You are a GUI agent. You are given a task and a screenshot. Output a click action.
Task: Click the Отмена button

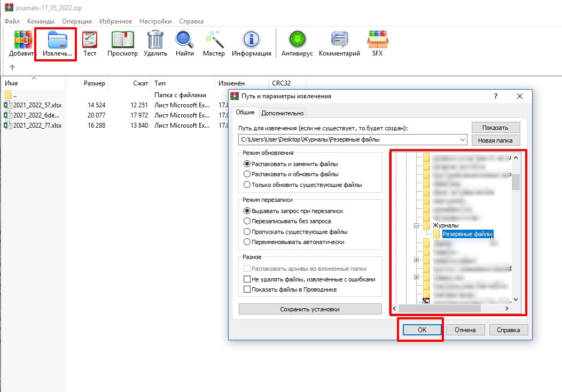pyautogui.click(x=465, y=330)
